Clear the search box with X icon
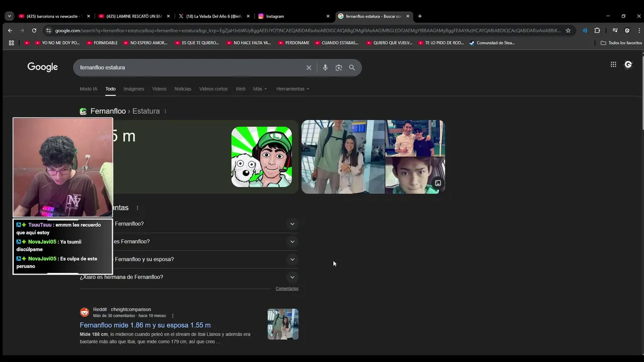The width and height of the screenshot is (644, 362). [x=309, y=67]
